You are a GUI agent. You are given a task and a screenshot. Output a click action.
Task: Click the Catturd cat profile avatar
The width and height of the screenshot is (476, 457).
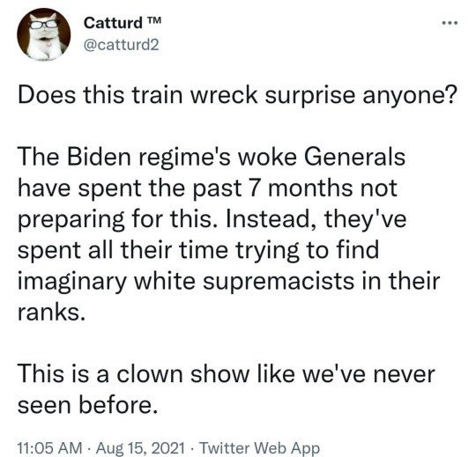coord(44,34)
